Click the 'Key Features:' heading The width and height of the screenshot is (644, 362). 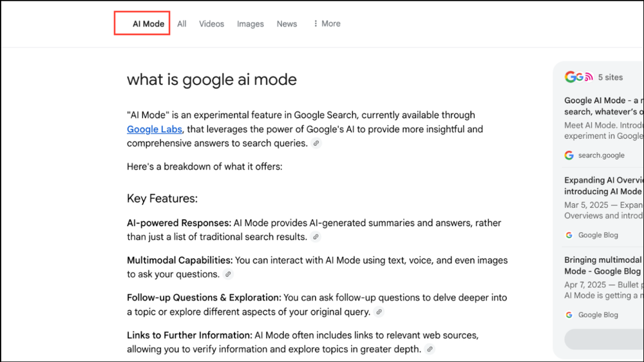162,198
